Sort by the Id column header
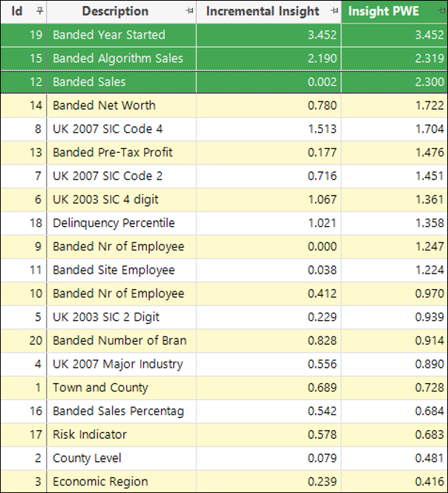The height and width of the screenshot is (493, 448). (x=17, y=11)
